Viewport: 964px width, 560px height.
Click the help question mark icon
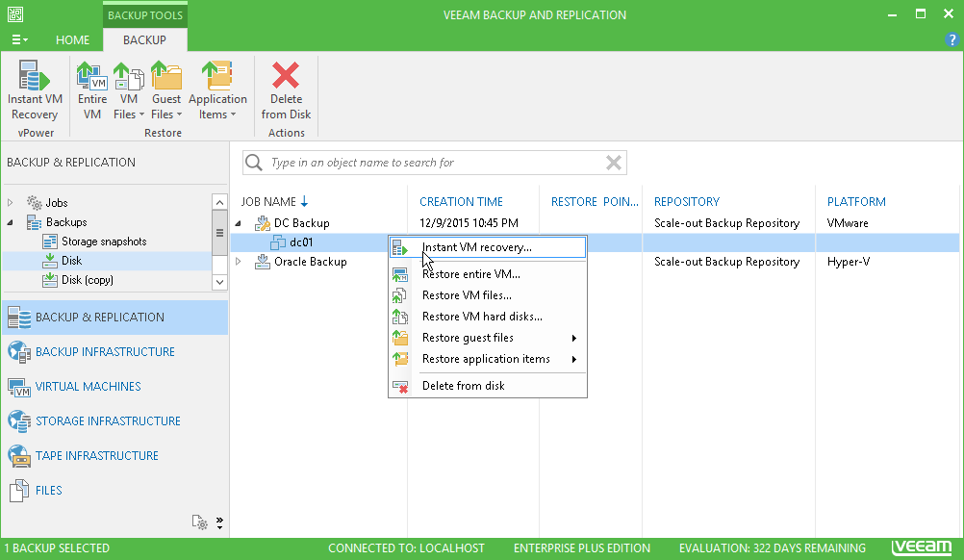pos(951,40)
